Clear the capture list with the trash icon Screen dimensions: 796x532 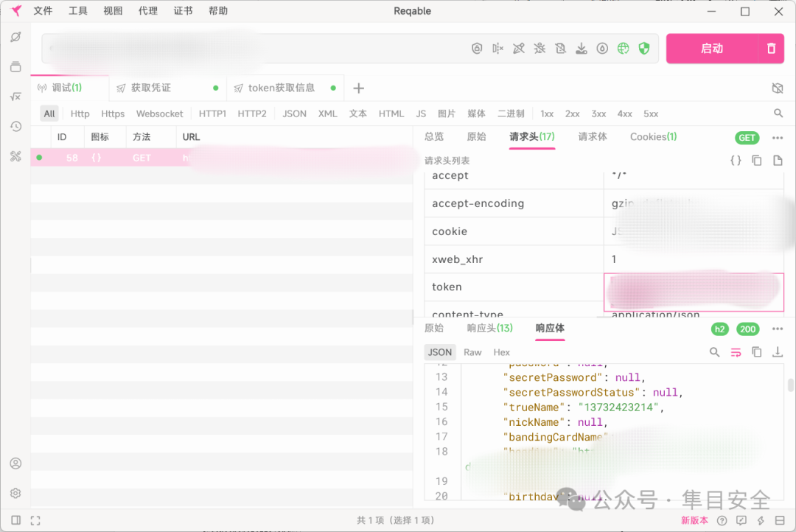(x=771, y=48)
